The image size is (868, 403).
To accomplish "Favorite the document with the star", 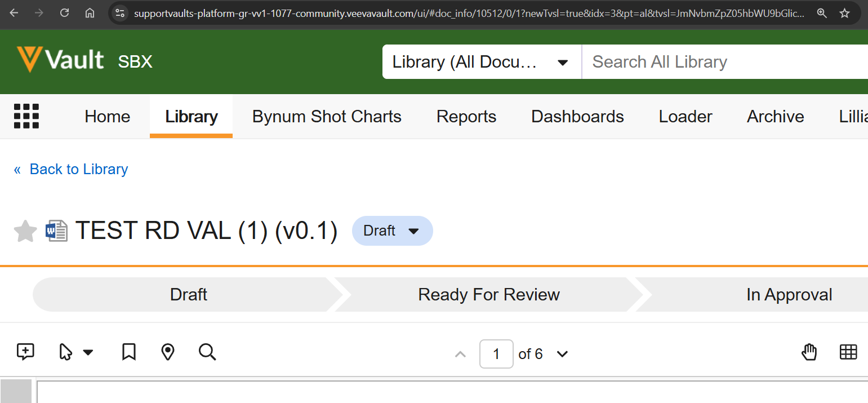I will pyautogui.click(x=25, y=231).
